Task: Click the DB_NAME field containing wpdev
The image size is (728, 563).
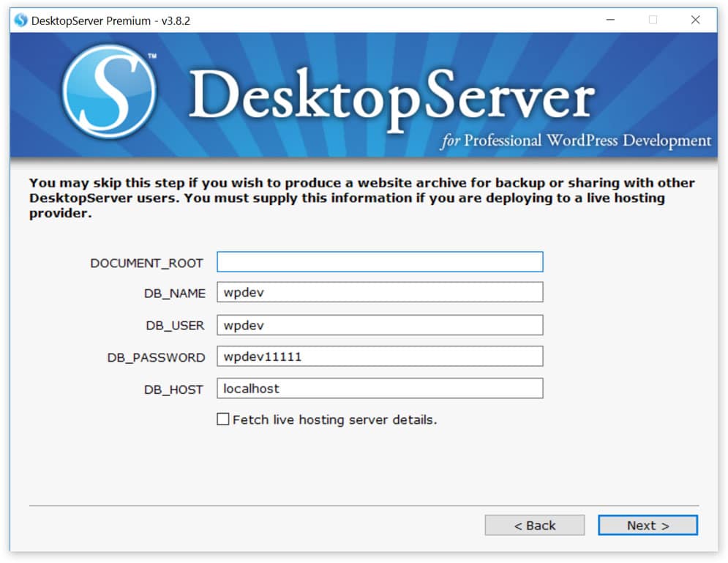Action: coord(380,292)
